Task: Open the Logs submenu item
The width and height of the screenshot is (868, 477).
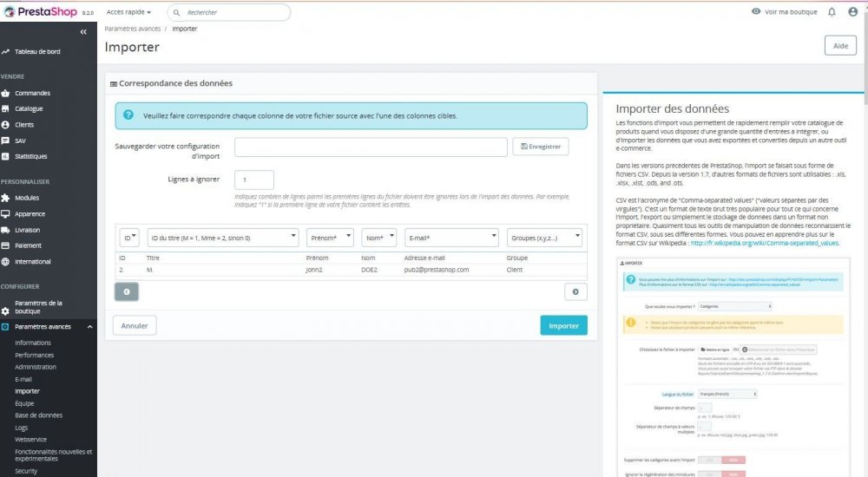Action: pyautogui.click(x=21, y=428)
